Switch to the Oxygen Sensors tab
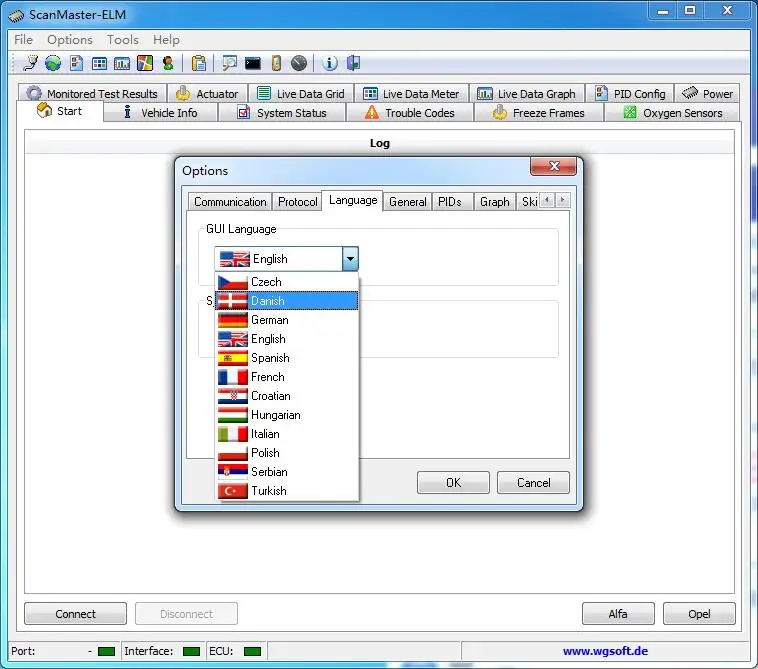Screen dimensions: 758x669 tap(672, 113)
